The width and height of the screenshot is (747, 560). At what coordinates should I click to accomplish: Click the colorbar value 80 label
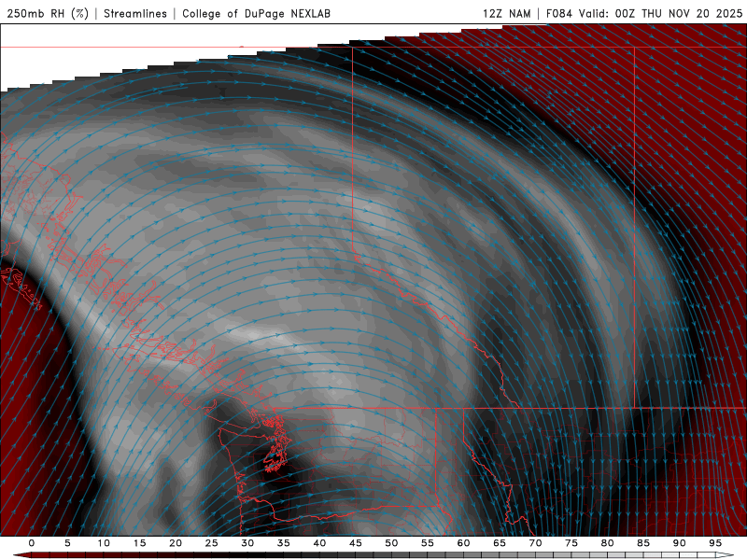607,543
